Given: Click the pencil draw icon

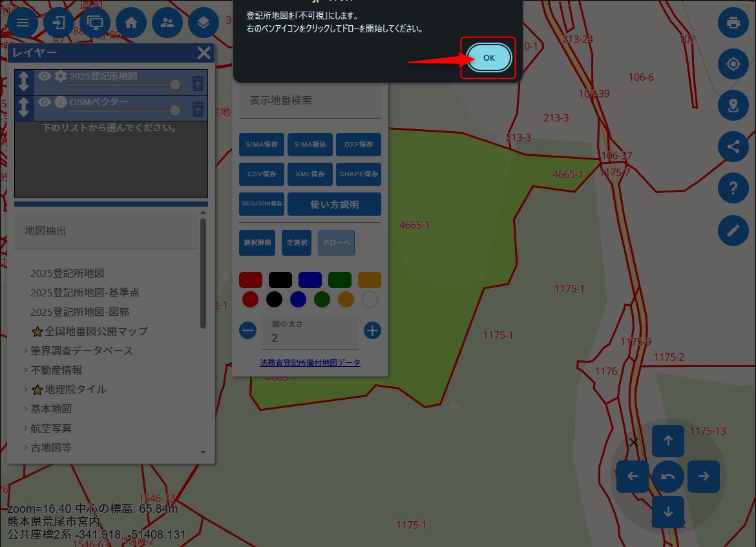Looking at the screenshot, I should pyautogui.click(x=733, y=230).
